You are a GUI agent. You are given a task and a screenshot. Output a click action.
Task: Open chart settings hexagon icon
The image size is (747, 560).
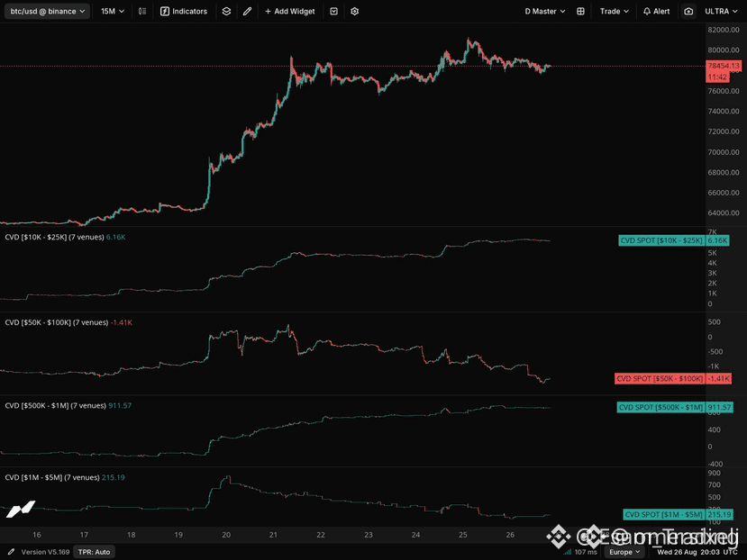click(354, 11)
